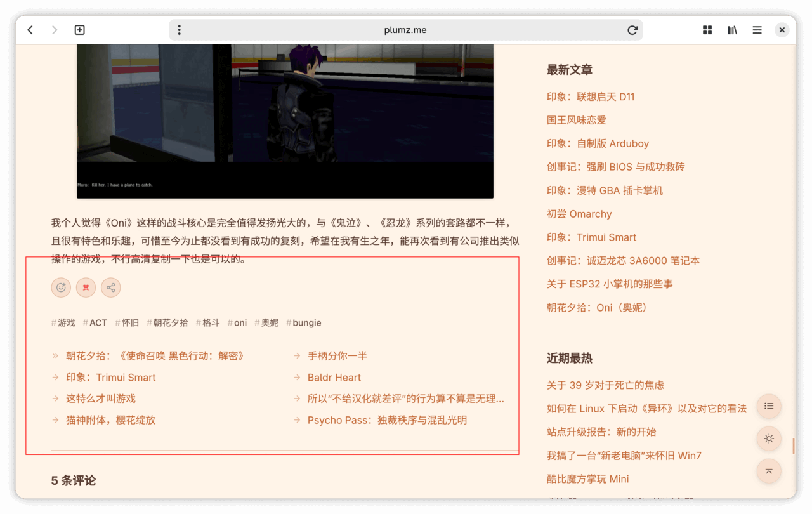Open related post 猫神附体，樱花绽放

pyautogui.click(x=110, y=420)
